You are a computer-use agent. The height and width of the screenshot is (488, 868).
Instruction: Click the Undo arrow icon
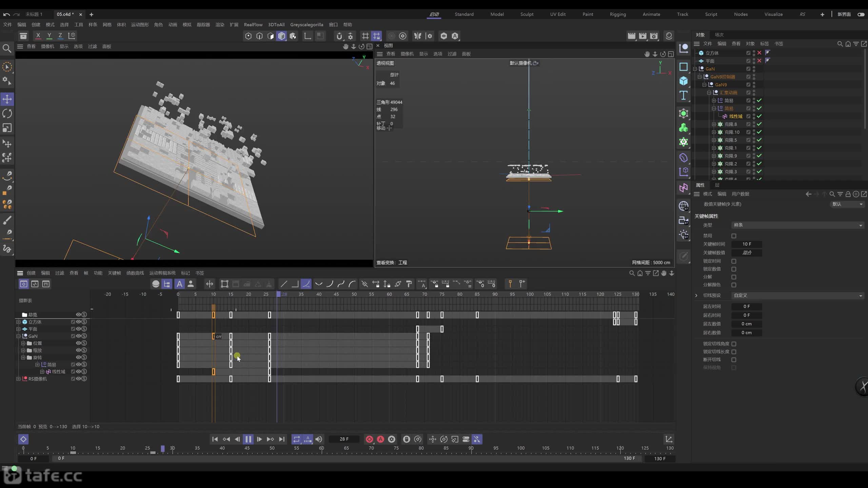[x=6, y=15]
